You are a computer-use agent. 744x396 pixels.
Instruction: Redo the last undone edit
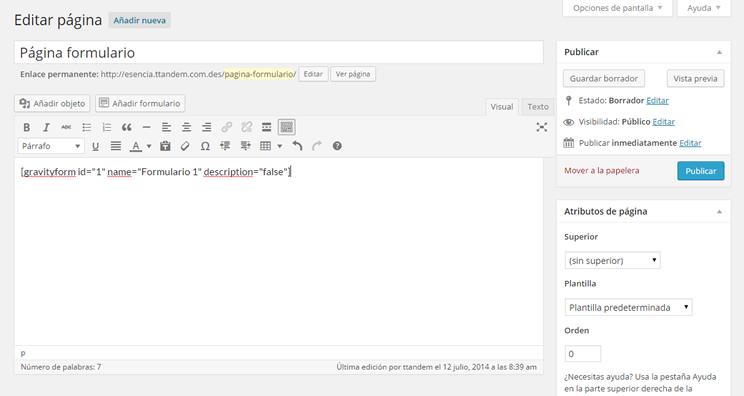coord(317,146)
